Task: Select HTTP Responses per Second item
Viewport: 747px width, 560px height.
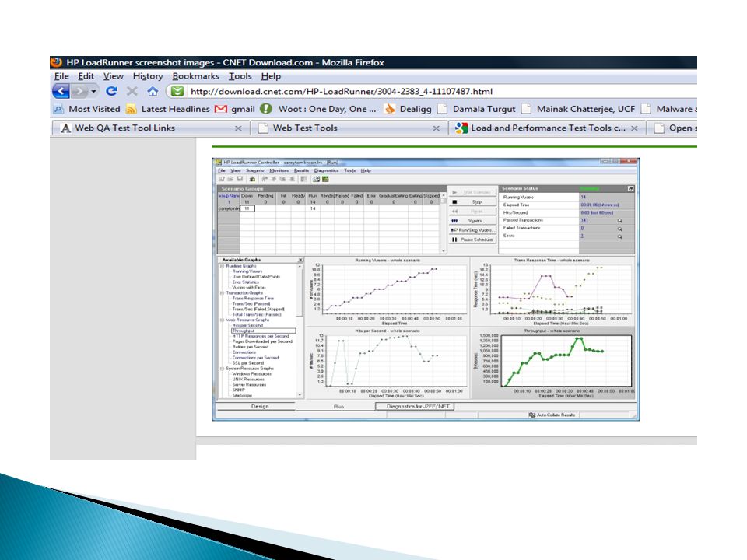Action: click(261, 336)
